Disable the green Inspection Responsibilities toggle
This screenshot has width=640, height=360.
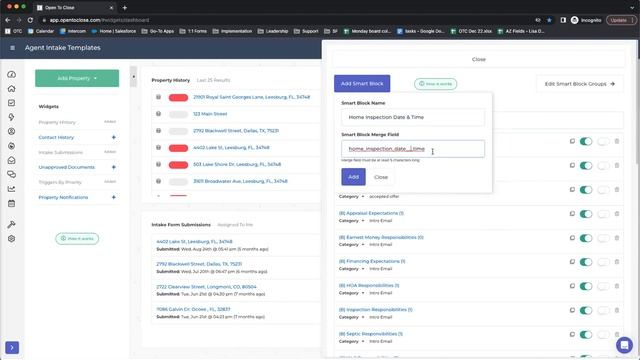586,310
